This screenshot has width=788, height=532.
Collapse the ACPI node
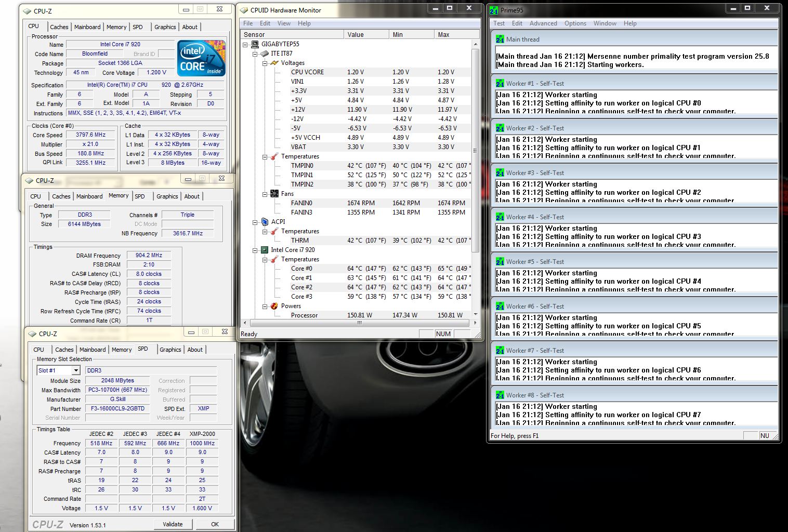pyautogui.click(x=255, y=222)
